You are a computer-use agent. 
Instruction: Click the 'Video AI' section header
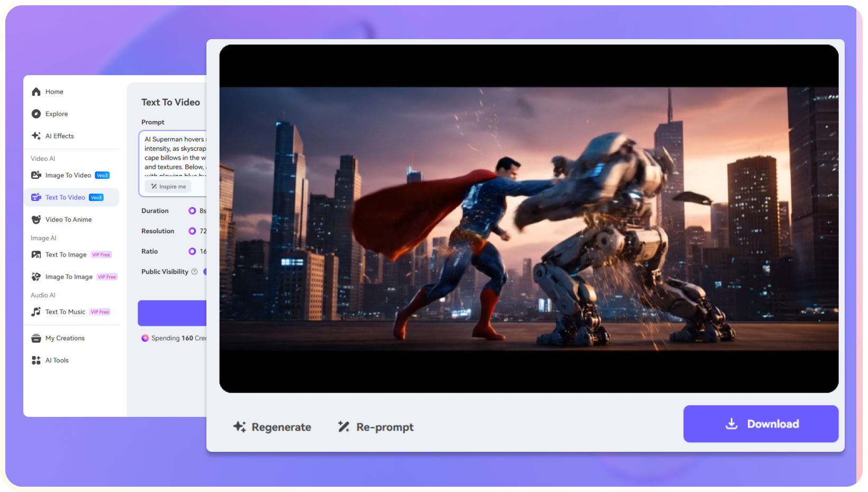pyautogui.click(x=43, y=159)
